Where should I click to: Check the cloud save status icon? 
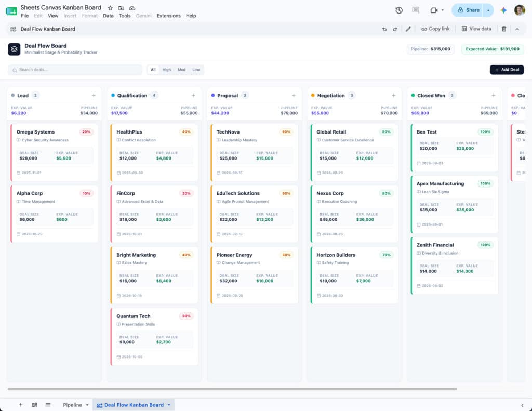coord(132,8)
